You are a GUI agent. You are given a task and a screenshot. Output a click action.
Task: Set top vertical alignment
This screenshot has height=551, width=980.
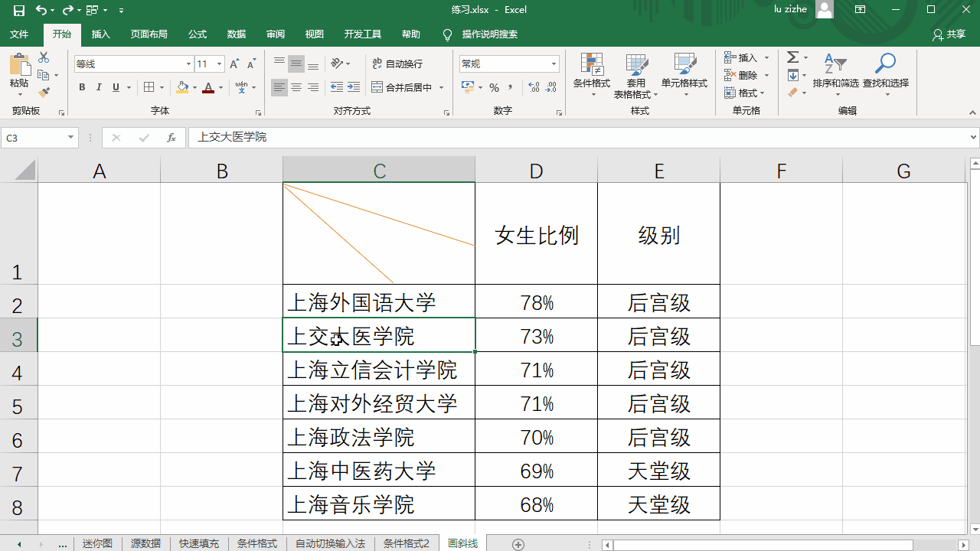click(x=279, y=64)
